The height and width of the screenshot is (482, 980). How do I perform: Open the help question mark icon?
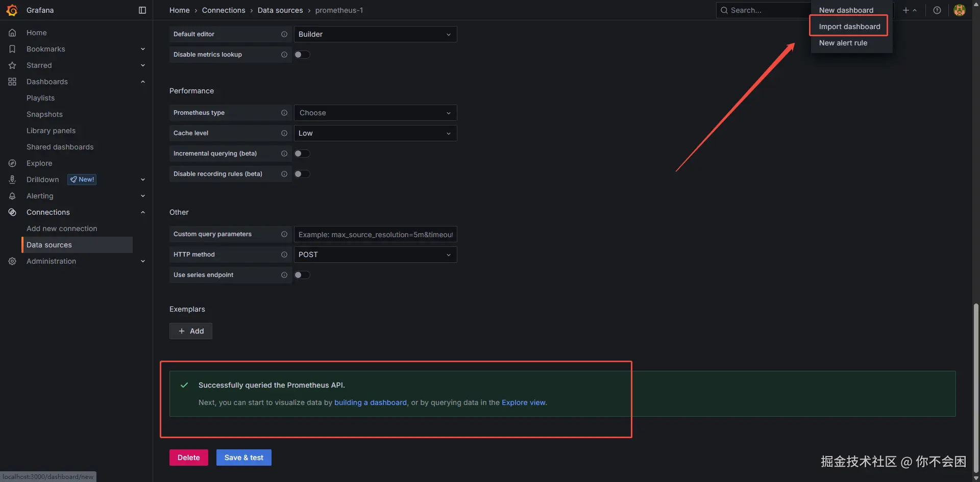[x=937, y=10]
